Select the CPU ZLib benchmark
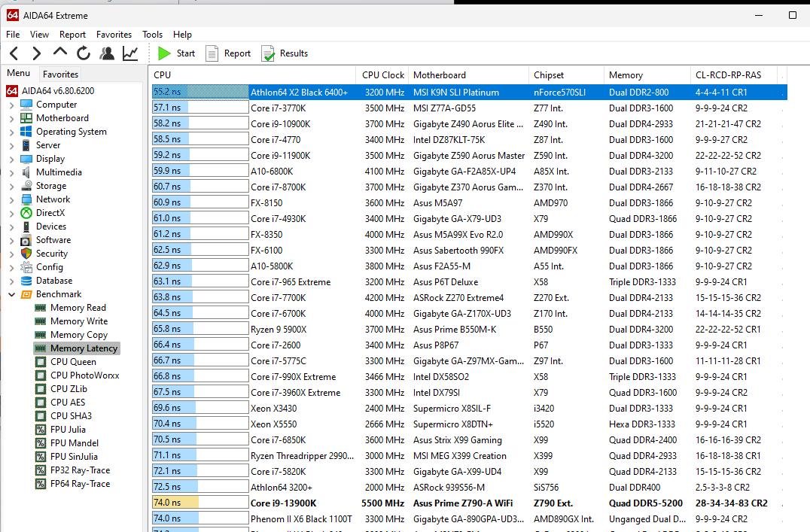The image size is (810, 532). (x=69, y=389)
